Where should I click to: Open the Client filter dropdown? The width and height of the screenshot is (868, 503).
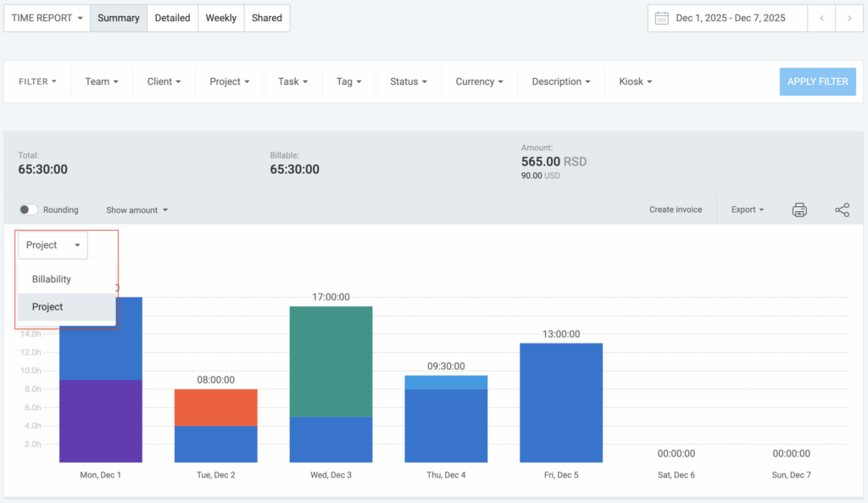point(164,81)
